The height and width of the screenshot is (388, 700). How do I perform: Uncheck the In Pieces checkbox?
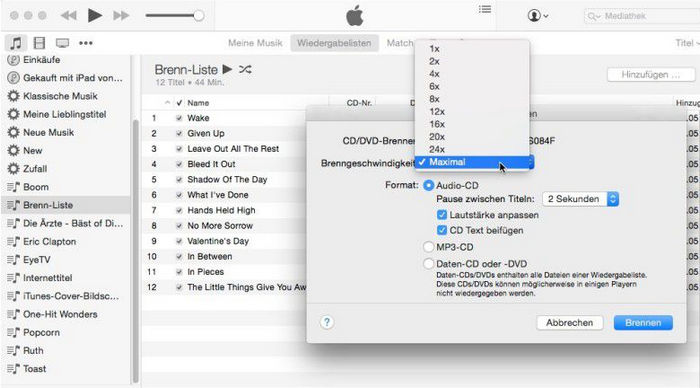tap(179, 272)
